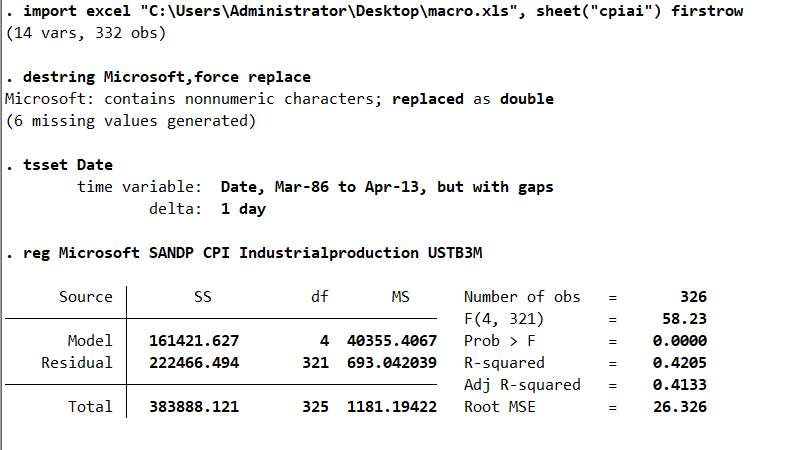
Task: Click the Root MSE value 26.326
Action: [x=683, y=407]
